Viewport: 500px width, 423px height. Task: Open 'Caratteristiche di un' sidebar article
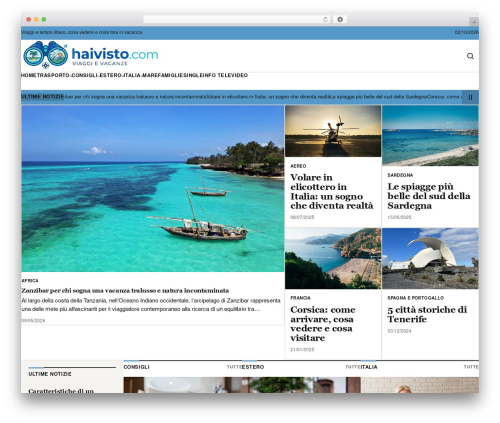click(61, 391)
